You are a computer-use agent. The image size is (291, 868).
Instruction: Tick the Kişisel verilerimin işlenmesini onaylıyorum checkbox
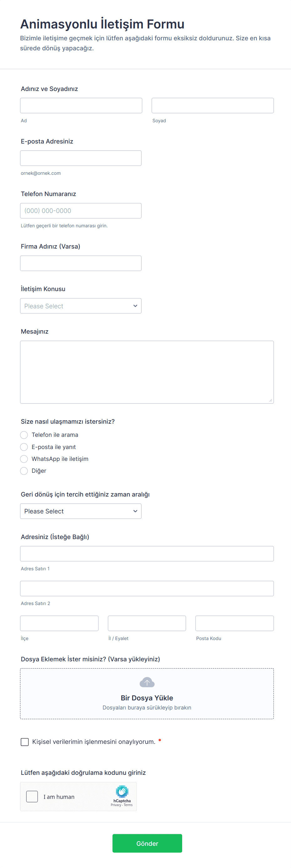pos(25,742)
